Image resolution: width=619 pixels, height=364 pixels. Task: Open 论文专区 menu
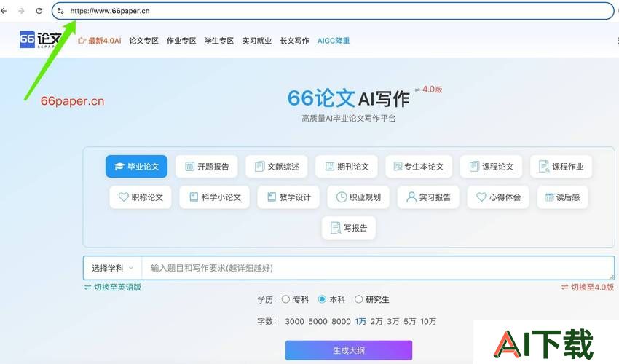[x=143, y=41]
